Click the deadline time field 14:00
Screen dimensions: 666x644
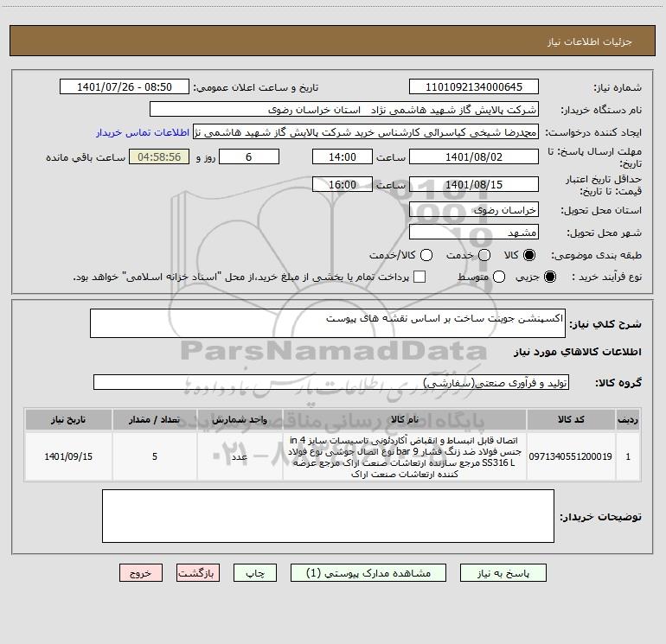(343, 156)
